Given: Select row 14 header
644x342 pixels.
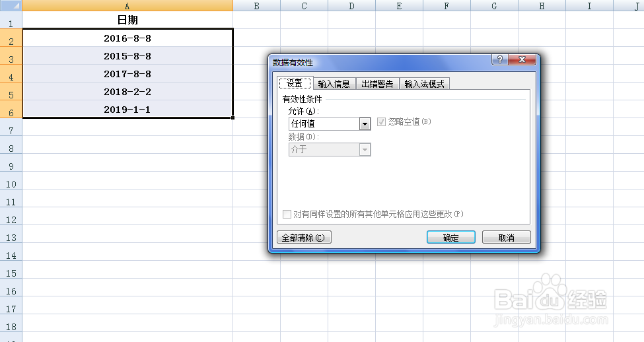Looking at the screenshot, I should [11, 252].
